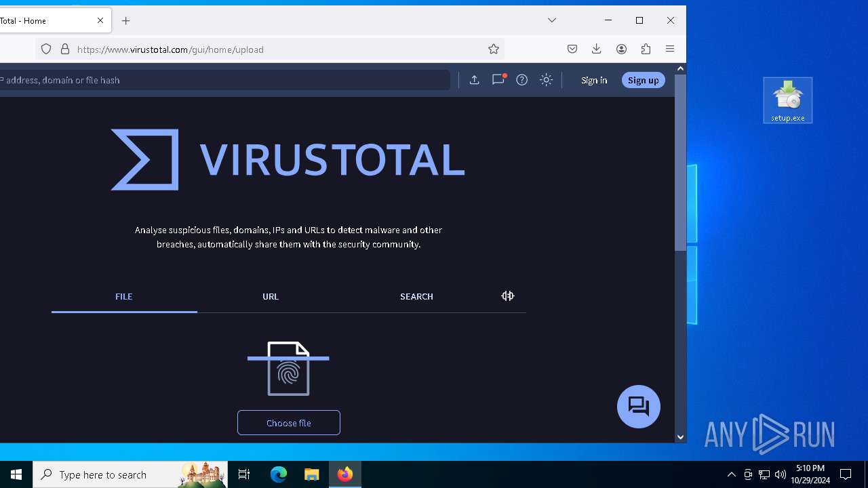Close the VirusTotal Home browser tab
The image size is (868, 488).
(x=100, y=20)
